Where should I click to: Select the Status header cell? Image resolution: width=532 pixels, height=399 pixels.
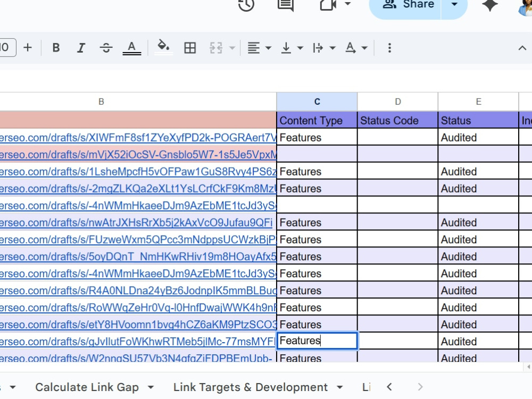click(x=478, y=120)
